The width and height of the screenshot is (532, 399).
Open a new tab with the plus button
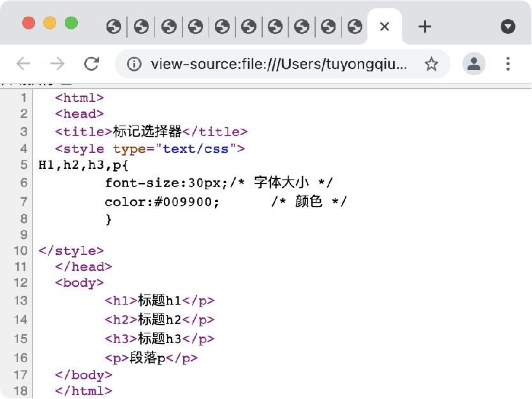point(425,26)
